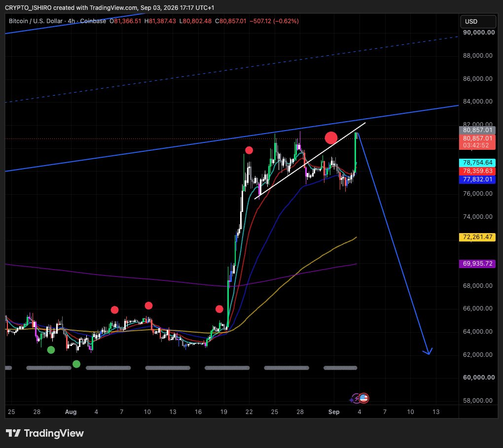Click the high value H81,387.43
The height and width of the screenshot is (448, 503).
pos(160,21)
